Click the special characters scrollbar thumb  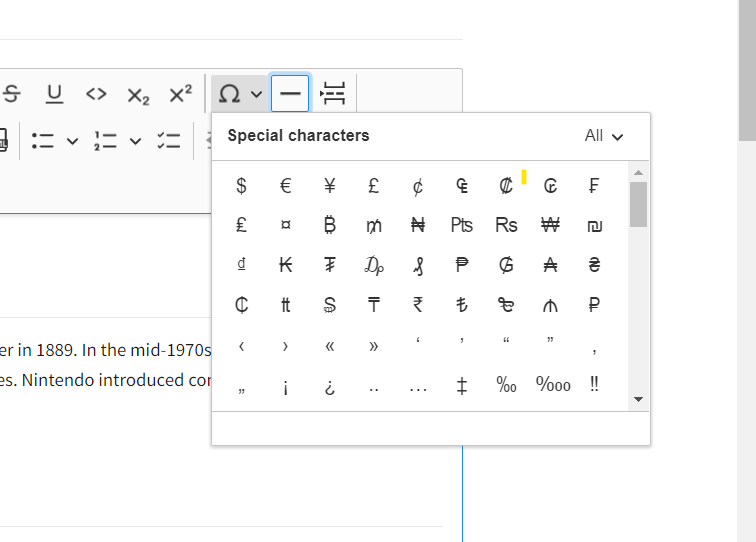638,204
